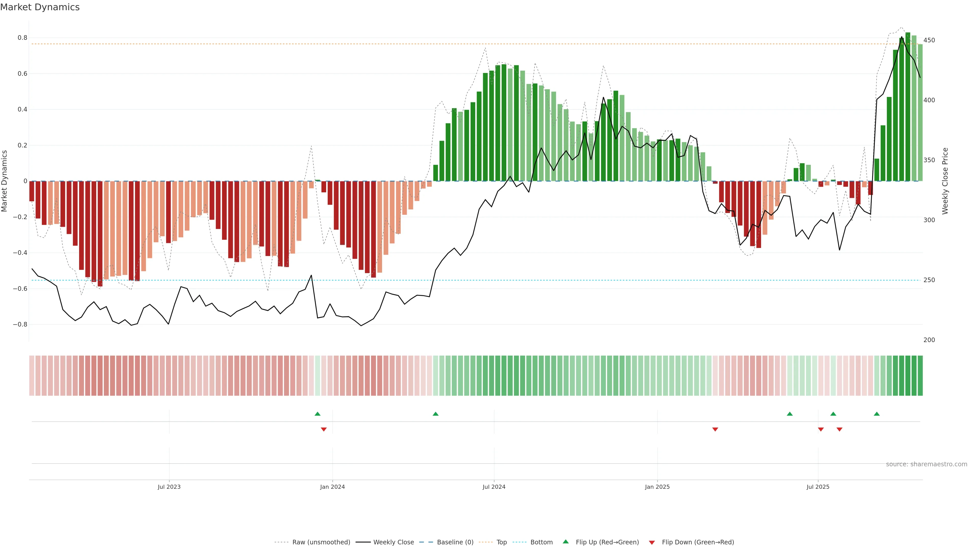Click the red triangle icon in the legend
Screen dimensions: 980x551
coord(652,542)
